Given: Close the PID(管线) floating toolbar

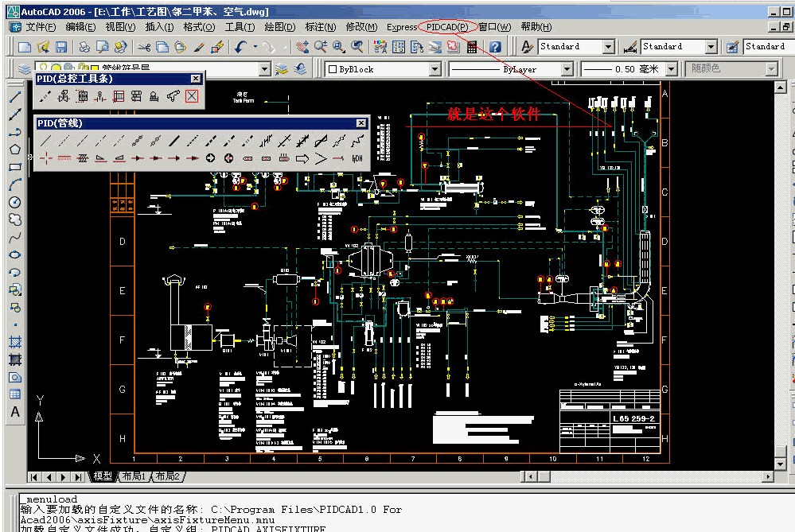Looking at the screenshot, I should coord(361,123).
